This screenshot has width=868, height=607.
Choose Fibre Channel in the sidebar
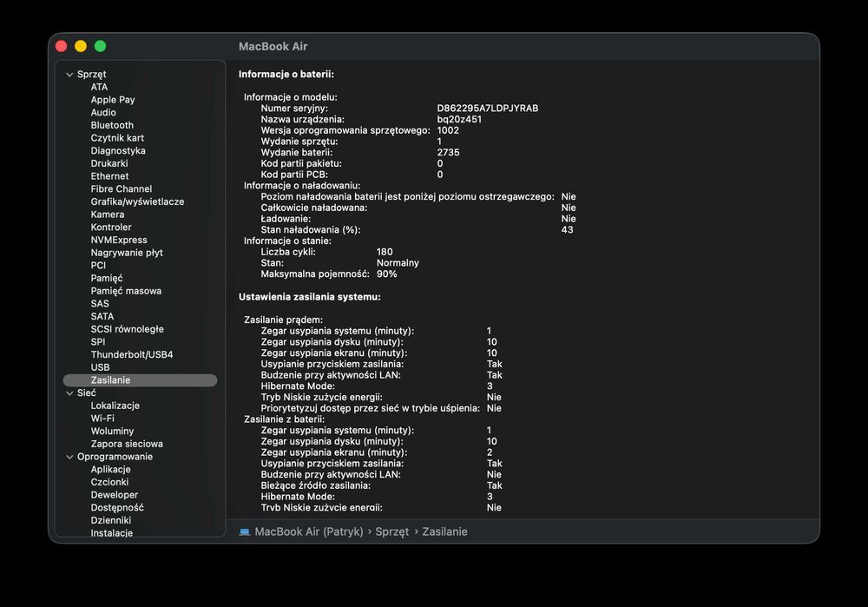(x=122, y=188)
